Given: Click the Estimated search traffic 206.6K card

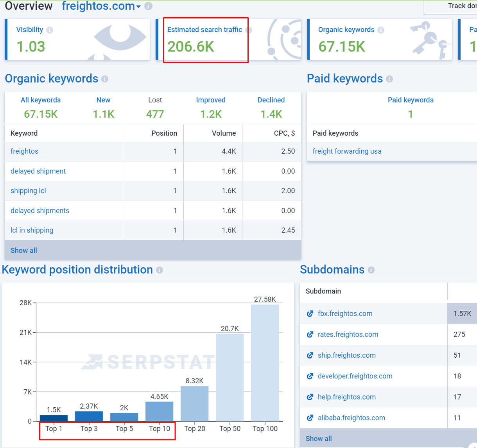Looking at the screenshot, I should click(228, 39).
